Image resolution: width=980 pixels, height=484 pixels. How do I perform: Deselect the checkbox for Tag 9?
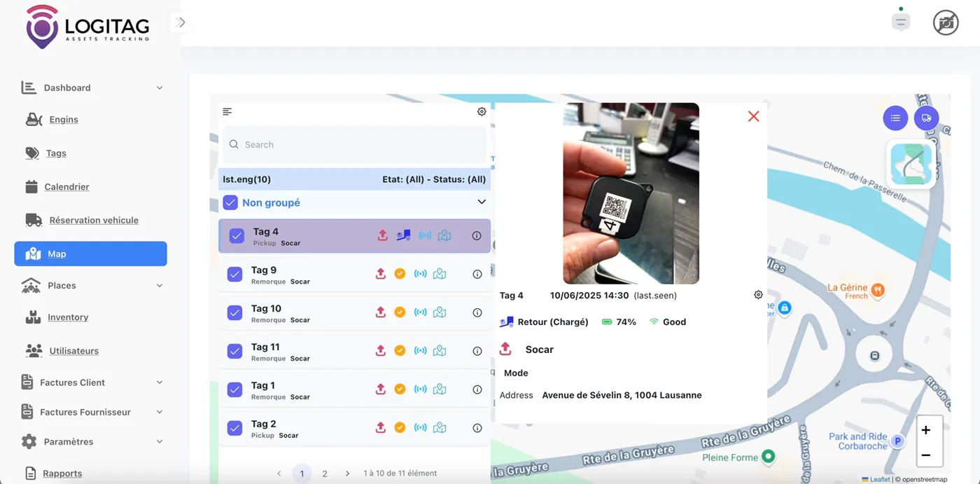234,273
